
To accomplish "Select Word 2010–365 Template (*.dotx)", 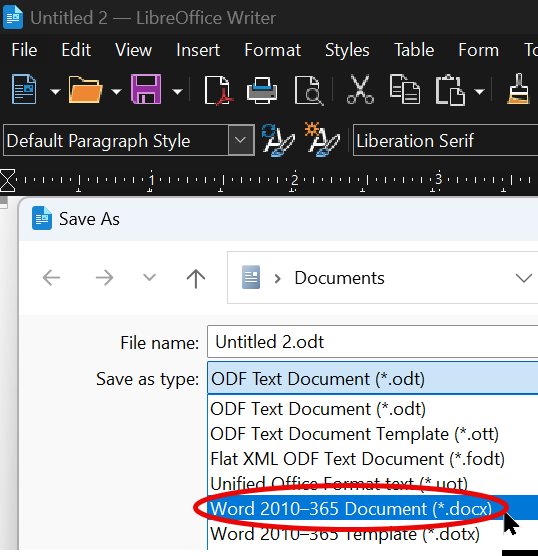I will [373, 534].
